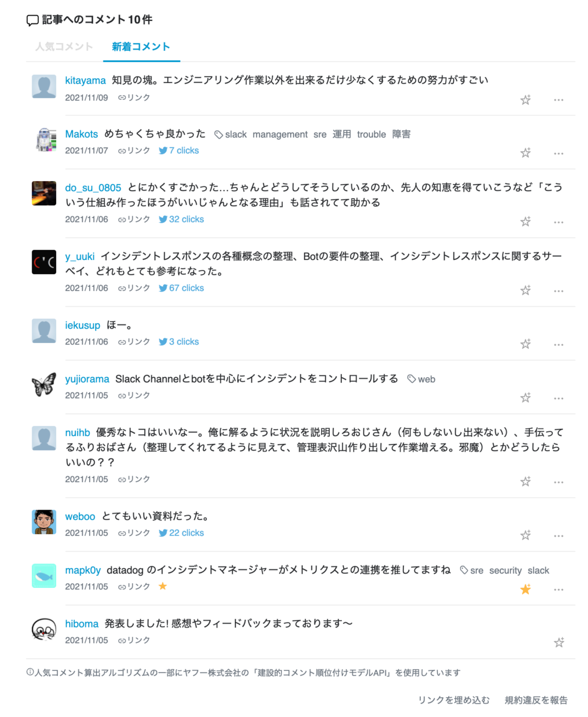Open y_uuki's avatar thumbnail
The width and height of the screenshot is (588, 717).
click(44, 261)
